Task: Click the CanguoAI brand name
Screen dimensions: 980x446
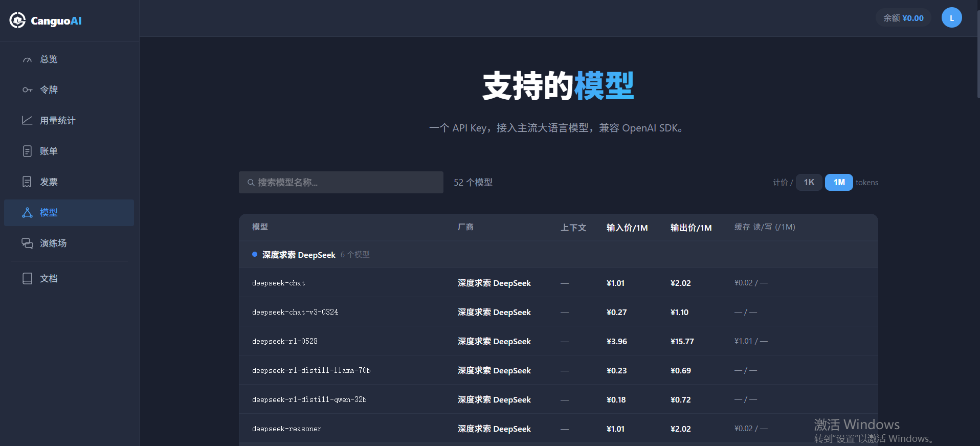Action: [x=56, y=21]
